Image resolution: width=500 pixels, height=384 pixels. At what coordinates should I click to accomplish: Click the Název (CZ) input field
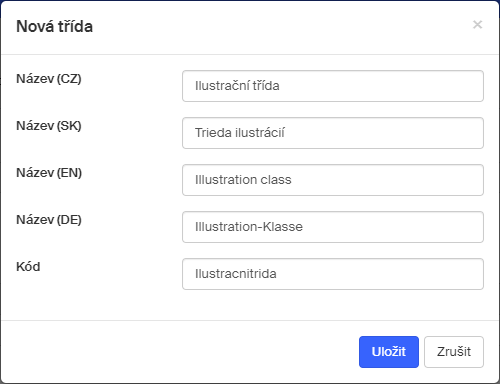click(333, 86)
